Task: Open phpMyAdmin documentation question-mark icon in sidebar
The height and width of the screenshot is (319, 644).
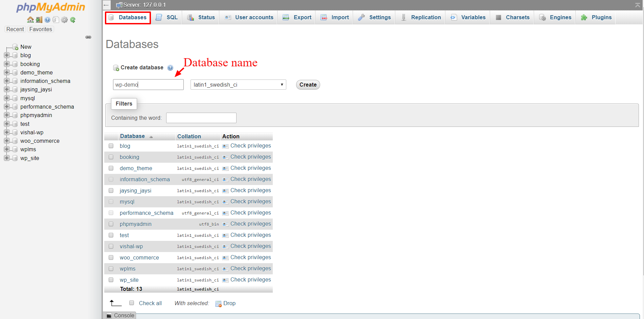Action: click(x=47, y=20)
